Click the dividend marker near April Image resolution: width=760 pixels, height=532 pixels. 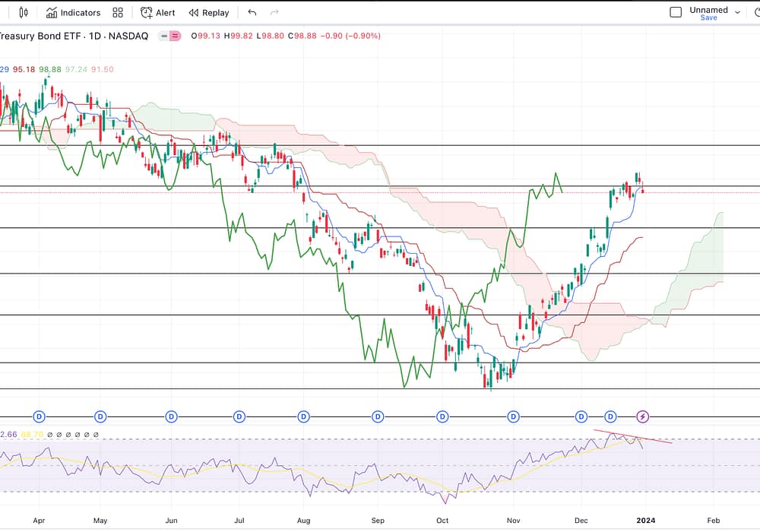click(x=40, y=416)
